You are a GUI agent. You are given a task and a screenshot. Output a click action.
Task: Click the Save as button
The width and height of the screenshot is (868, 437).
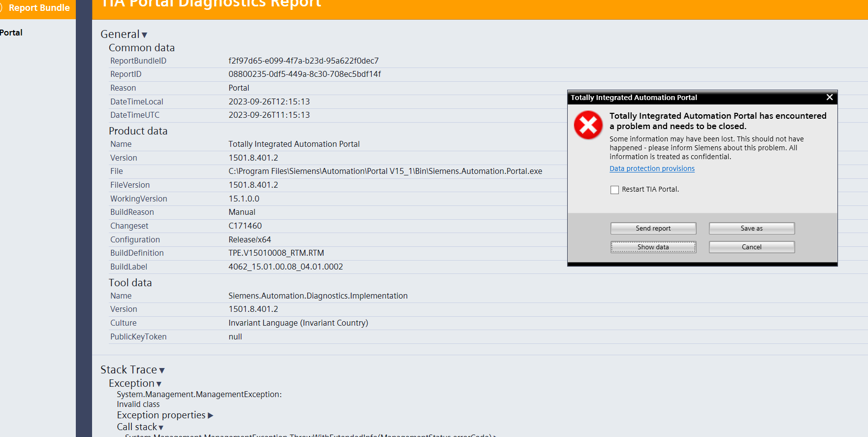(x=752, y=228)
